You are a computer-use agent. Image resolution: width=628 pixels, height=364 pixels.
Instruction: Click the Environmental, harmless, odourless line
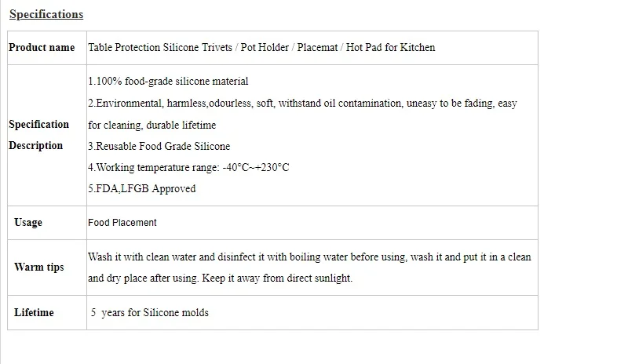(x=302, y=104)
